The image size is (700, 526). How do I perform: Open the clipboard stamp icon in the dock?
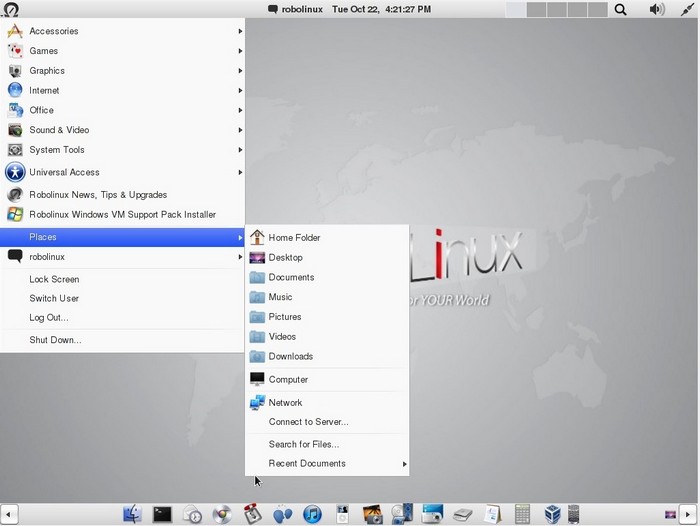252,514
